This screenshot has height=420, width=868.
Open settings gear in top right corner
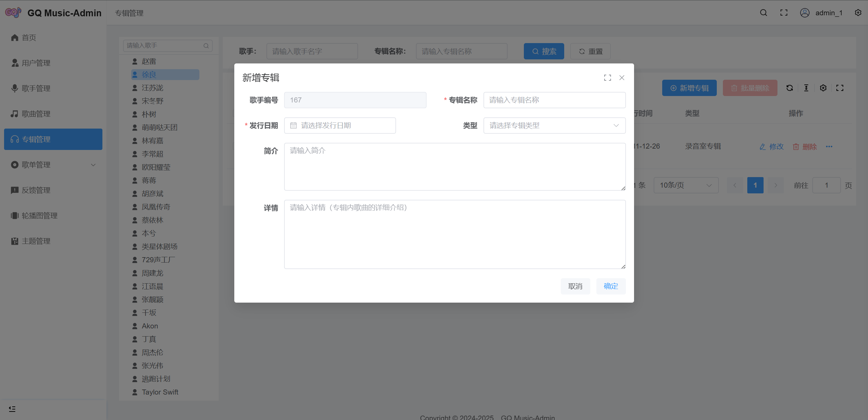pos(858,13)
